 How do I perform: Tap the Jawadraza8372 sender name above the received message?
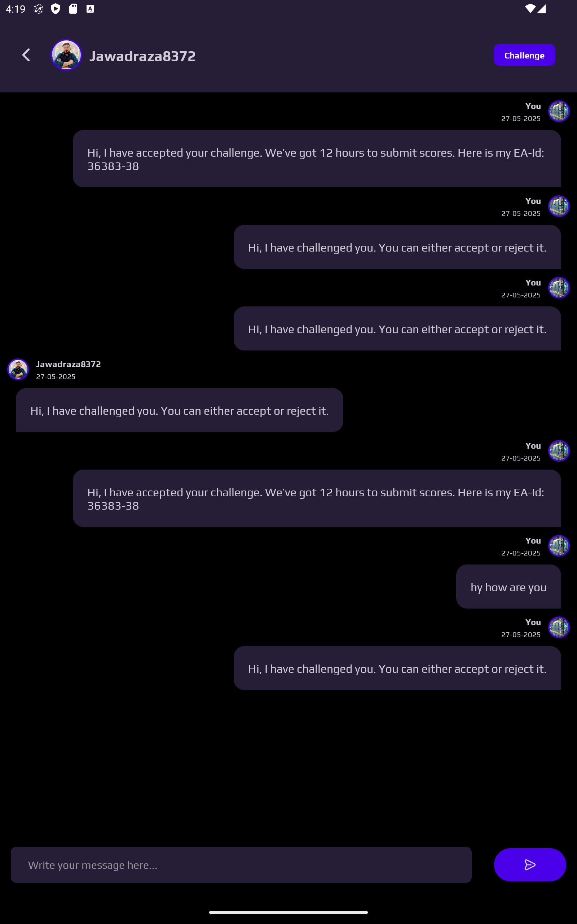(x=68, y=364)
